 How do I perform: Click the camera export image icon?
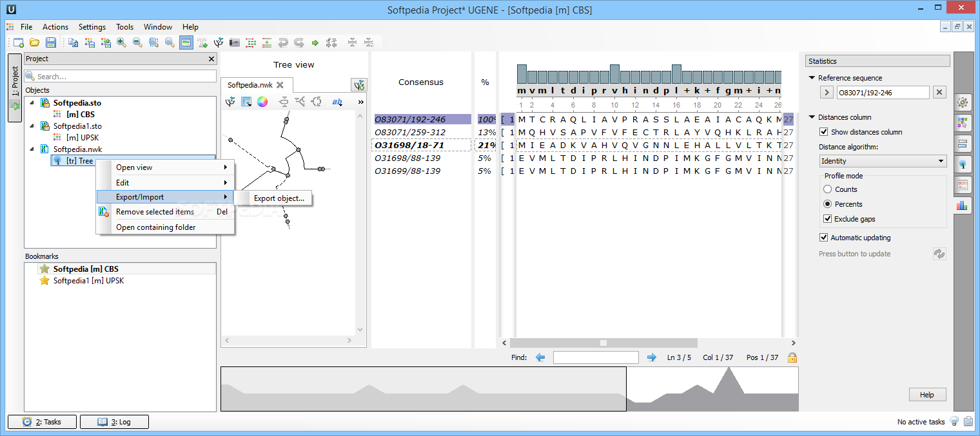235,43
